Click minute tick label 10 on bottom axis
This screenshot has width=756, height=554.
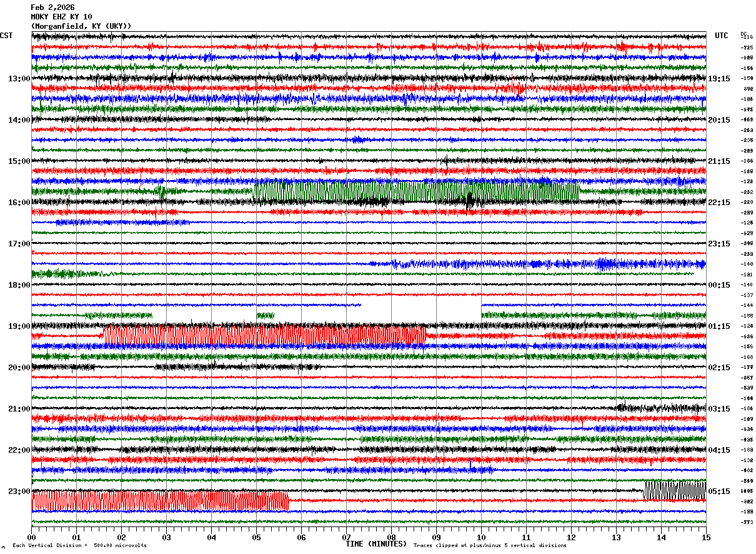pos(481,537)
